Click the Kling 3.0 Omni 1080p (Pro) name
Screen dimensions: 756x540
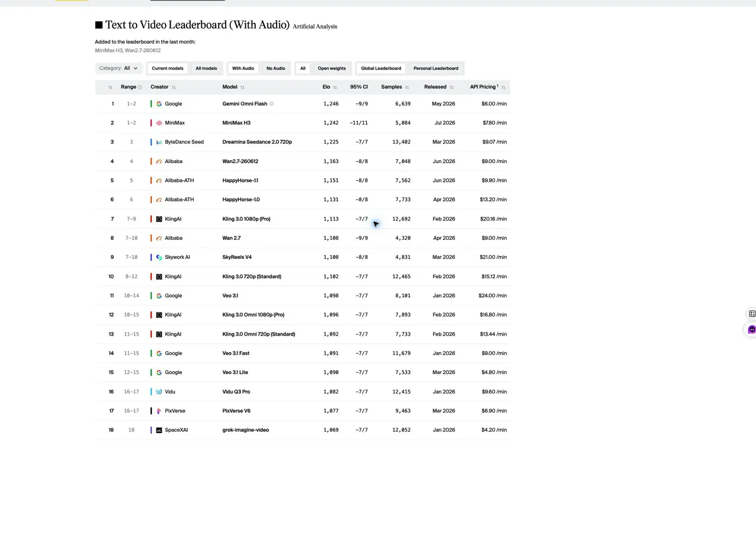click(253, 315)
